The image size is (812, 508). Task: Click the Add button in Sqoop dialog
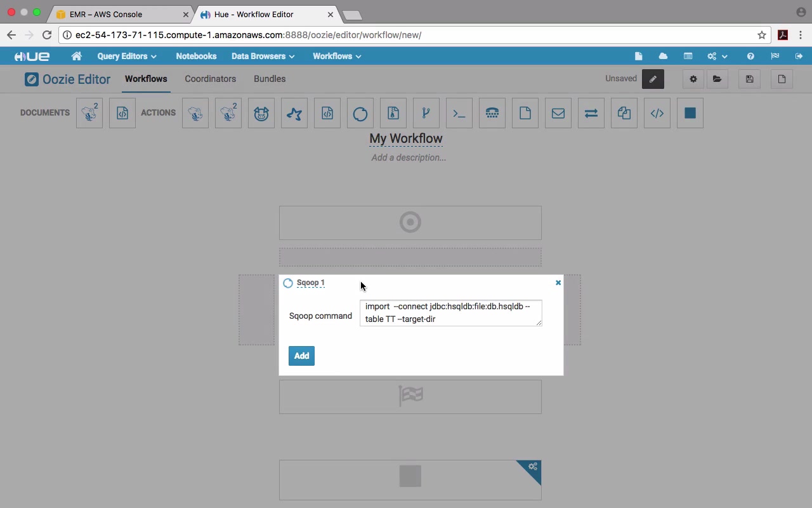point(301,356)
